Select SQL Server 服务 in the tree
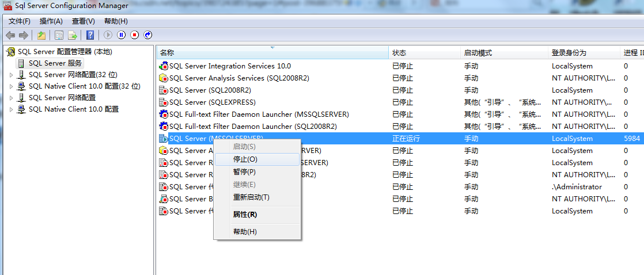Screen dimensions: 644x275 tap(55, 63)
